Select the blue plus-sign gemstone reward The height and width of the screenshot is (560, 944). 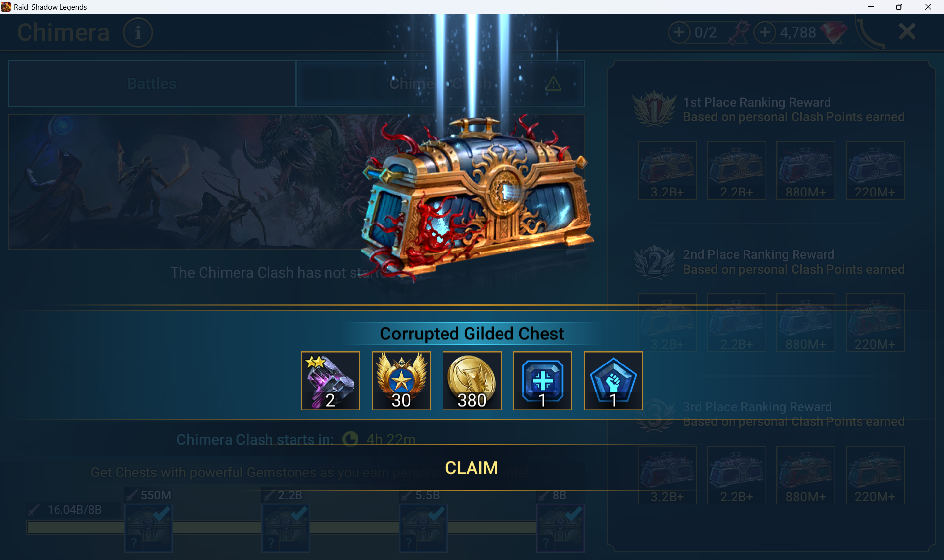point(543,381)
